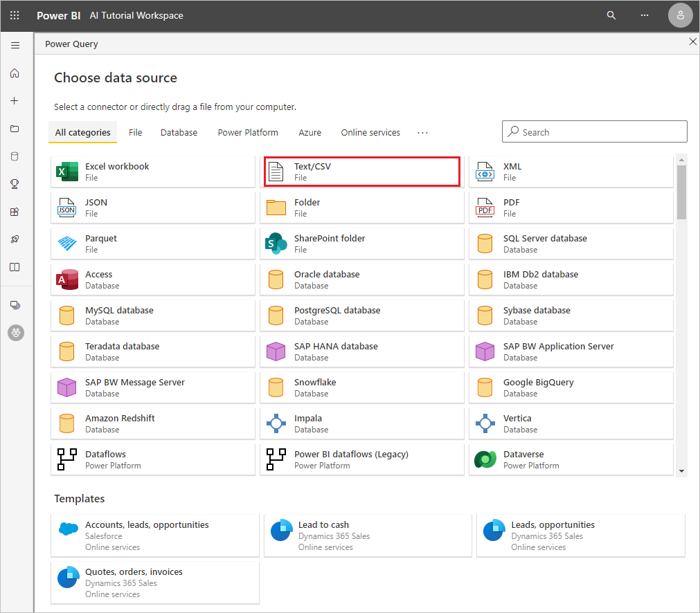Screen dimensions: 700x613
Task: Click the connector Search input field
Action: pos(594,131)
